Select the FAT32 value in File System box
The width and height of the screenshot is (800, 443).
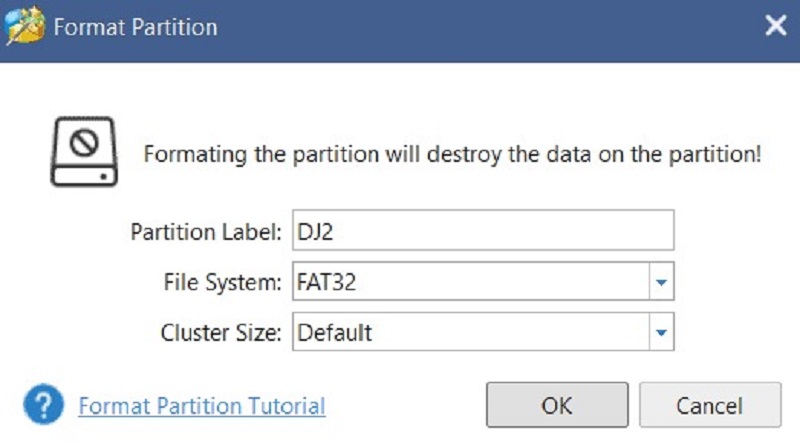[327, 283]
